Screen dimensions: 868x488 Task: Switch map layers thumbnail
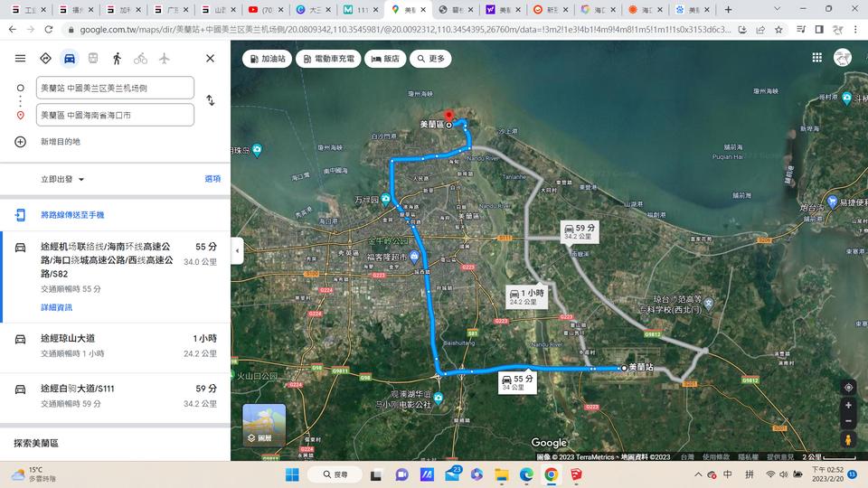click(x=264, y=425)
